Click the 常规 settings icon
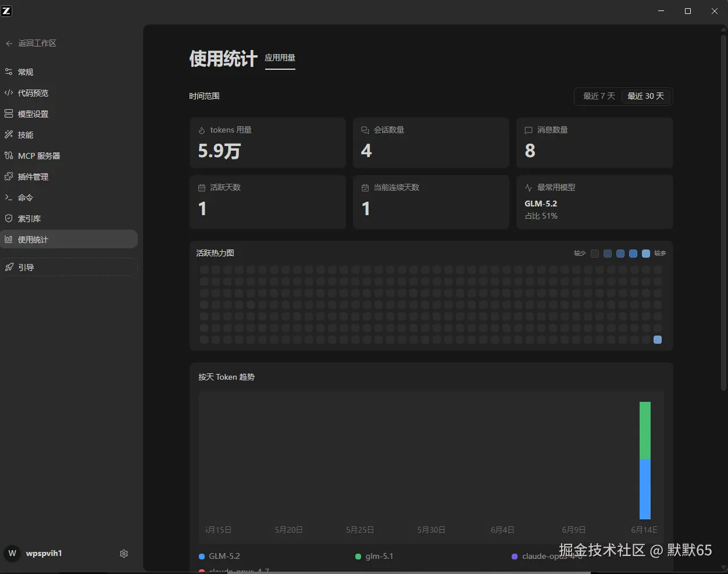The width and height of the screenshot is (728, 574). coord(9,72)
